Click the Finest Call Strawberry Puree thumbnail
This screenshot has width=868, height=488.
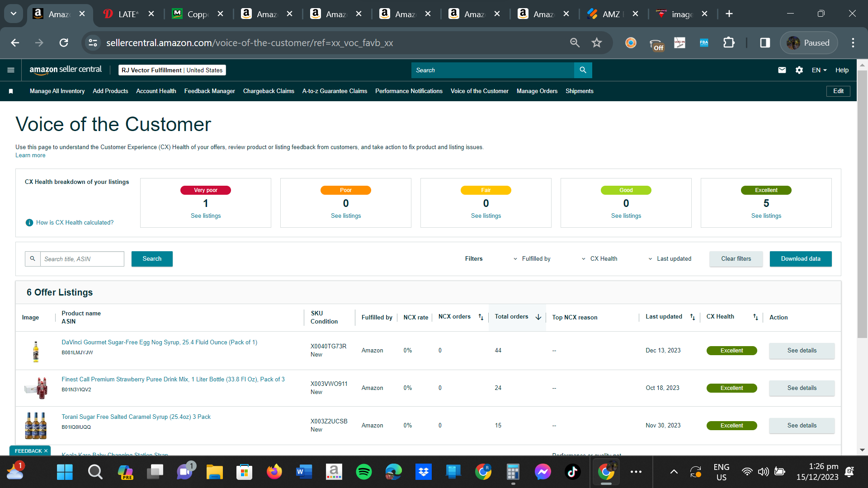[36, 388]
